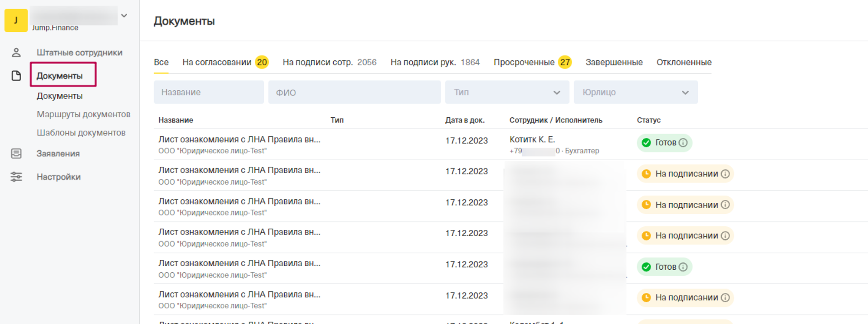The height and width of the screenshot is (324, 868).
Task: Click the ФИО search input field
Action: click(354, 92)
